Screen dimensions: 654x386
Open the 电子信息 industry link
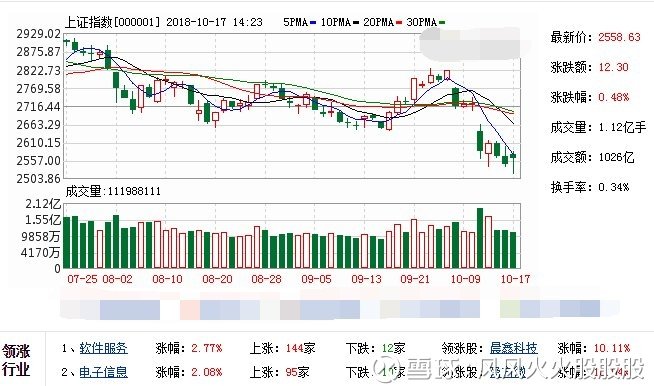103,372
